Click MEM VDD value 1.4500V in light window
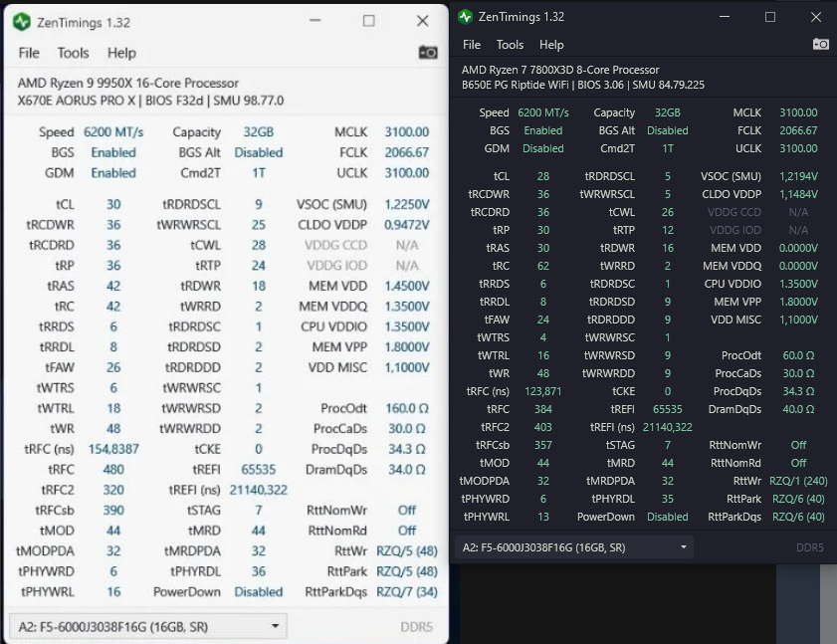 [x=407, y=287]
